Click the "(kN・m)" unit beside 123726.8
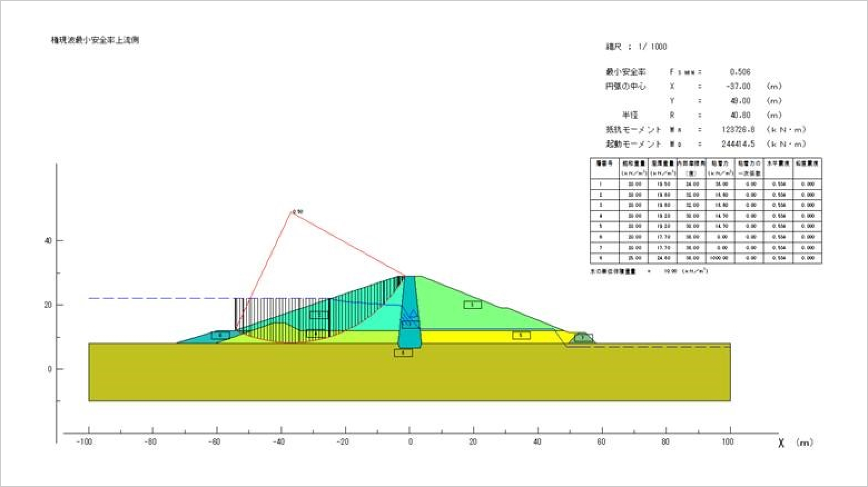Screen dimensions: 868x487 click(786, 130)
